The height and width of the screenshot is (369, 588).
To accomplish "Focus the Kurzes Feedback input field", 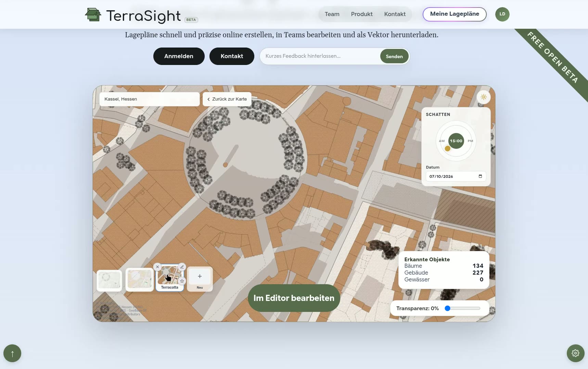I will 320,56.
